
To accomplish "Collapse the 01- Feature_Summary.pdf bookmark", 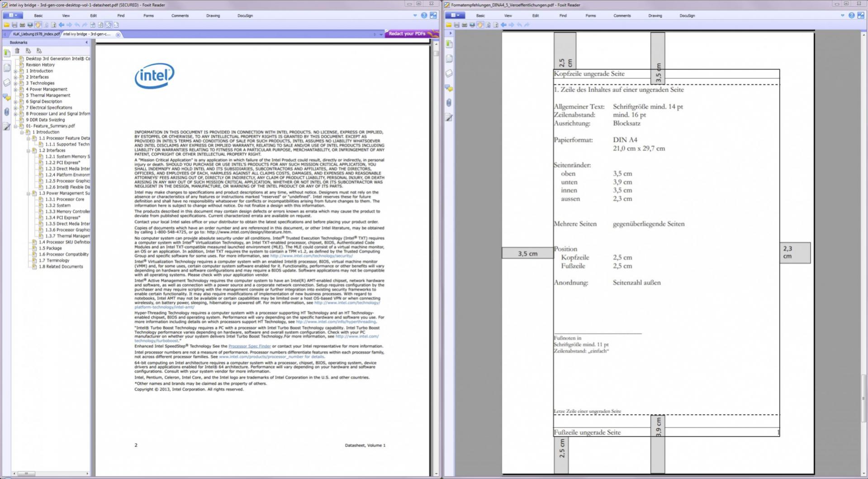I will tap(16, 126).
